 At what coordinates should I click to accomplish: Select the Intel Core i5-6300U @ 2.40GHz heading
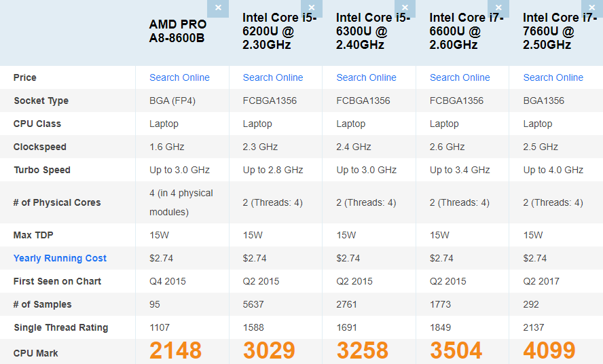pos(373,31)
